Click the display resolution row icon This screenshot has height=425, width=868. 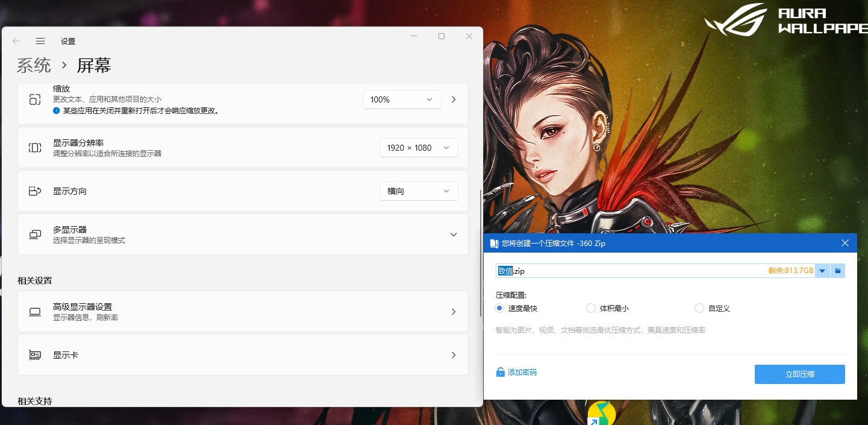pyautogui.click(x=35, y=148)
